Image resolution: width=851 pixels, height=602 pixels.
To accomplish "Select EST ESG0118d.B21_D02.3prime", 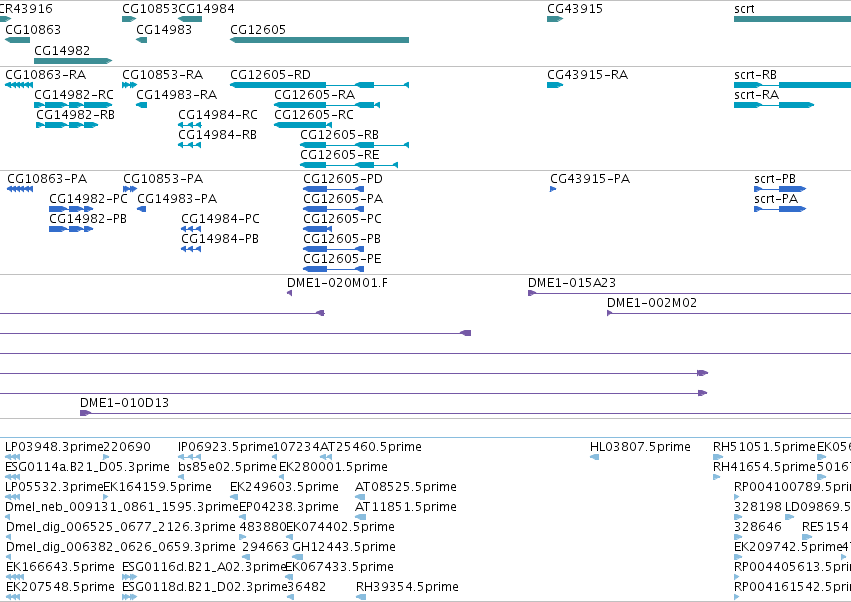I will click(129, 597).
